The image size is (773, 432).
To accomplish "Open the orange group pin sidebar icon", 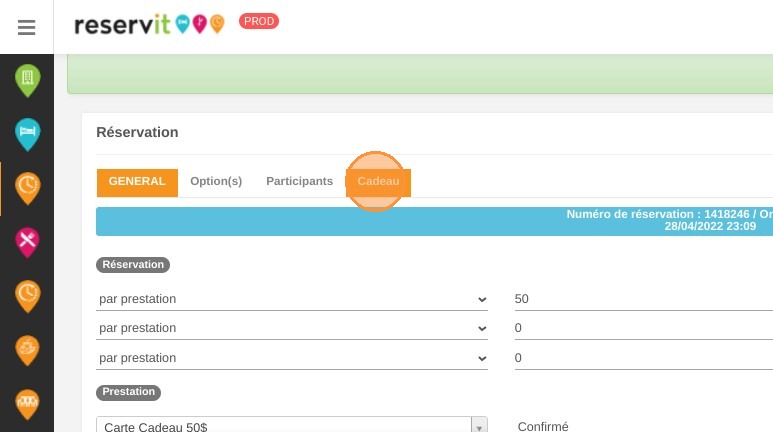I will pos(28,404).
